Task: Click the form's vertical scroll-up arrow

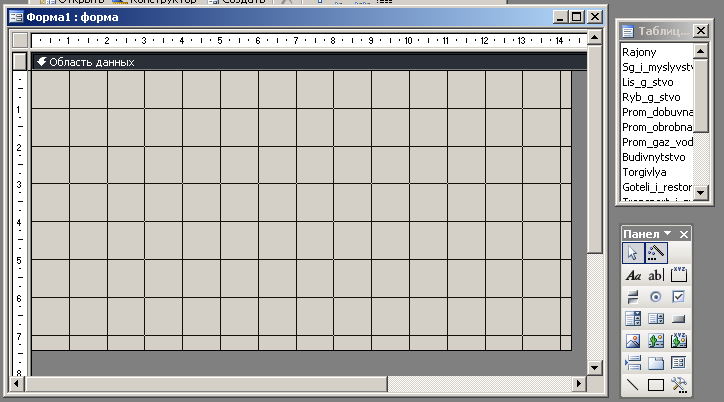Action: pyautogui.click(x=595, y=37)
